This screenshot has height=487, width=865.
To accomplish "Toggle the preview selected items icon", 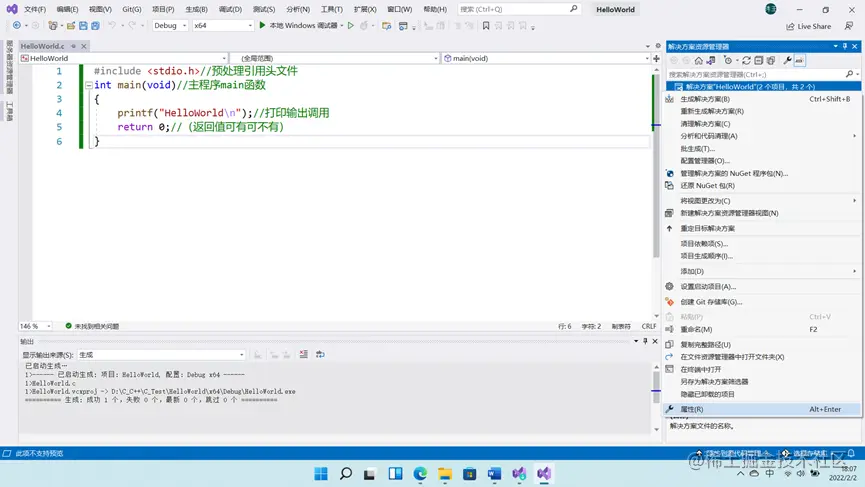I will pyautogui.click(x=799, y=60).
